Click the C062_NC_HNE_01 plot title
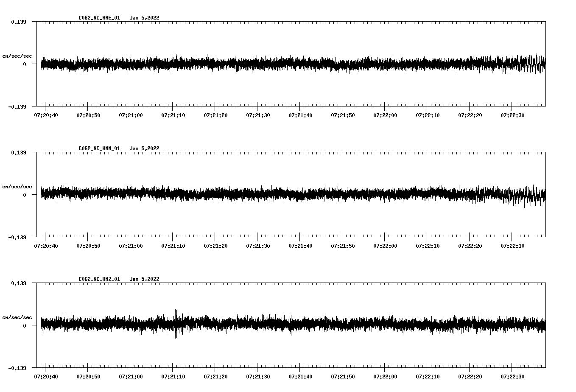 coord(99,18)
